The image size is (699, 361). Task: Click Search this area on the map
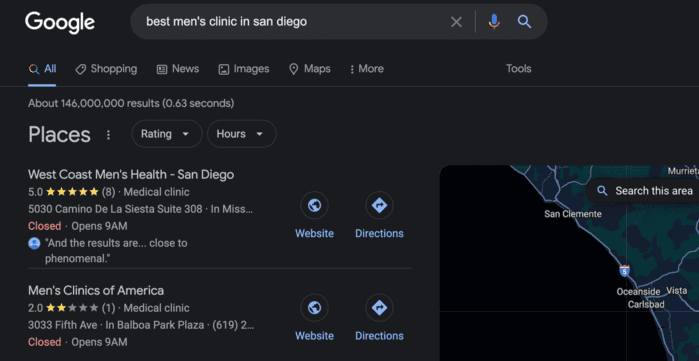pos(644,191)
